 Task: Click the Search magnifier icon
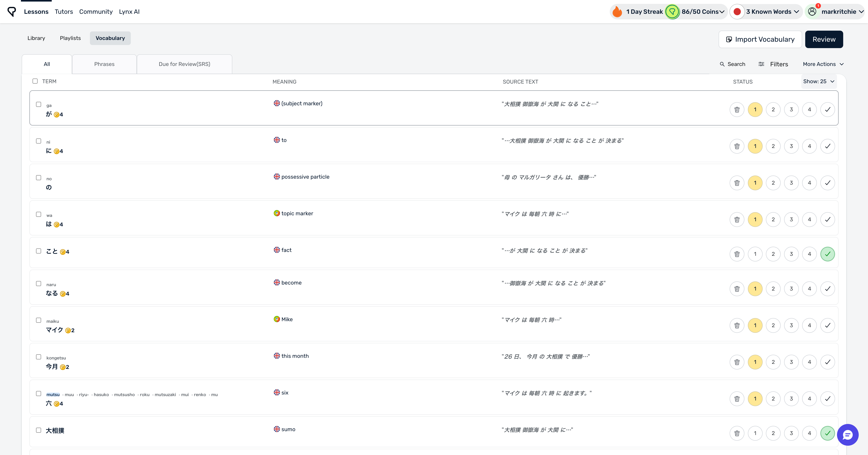pos(722,64)
